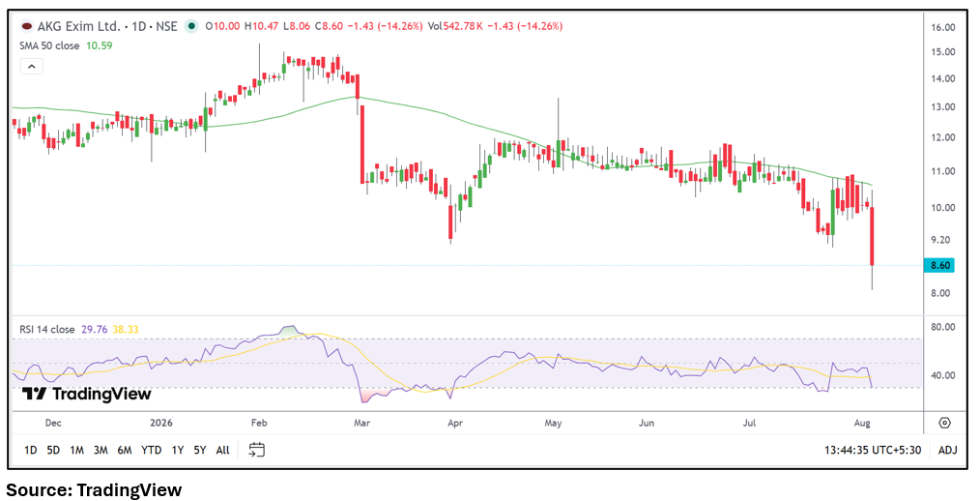Image resolution: width=980 pixels, height=501 pixels.
Task: Click the RSI 14 close indicator label
Action: [47, 329]
